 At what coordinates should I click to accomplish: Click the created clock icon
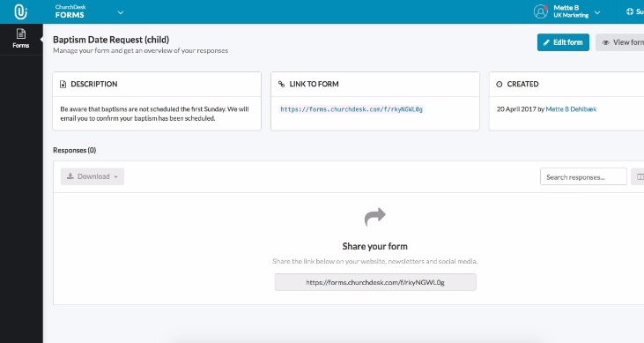(499, 85)
